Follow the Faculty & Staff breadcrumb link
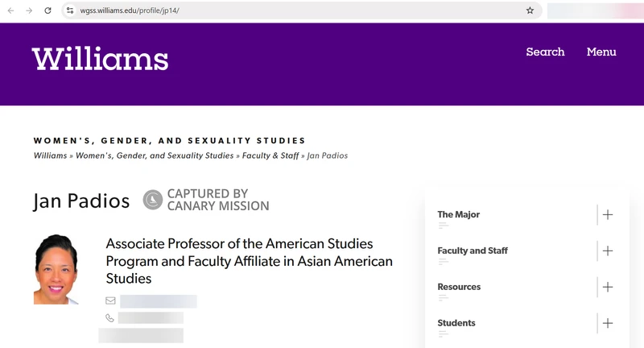The width and height of the screenshot is (644, 348). [x=270, y=155]
